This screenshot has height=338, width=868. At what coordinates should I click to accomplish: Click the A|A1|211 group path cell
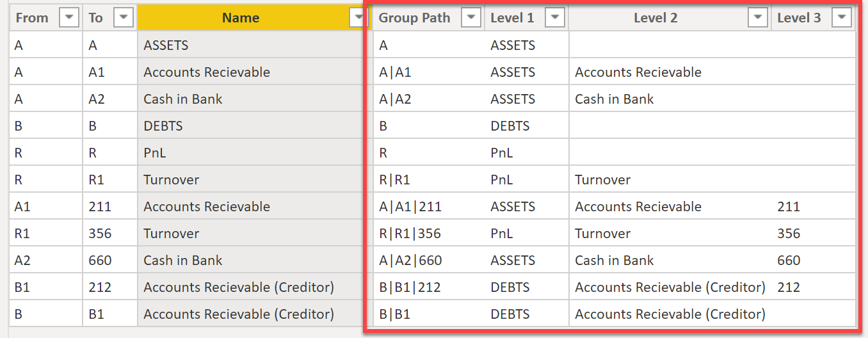(x=410, y=207)
